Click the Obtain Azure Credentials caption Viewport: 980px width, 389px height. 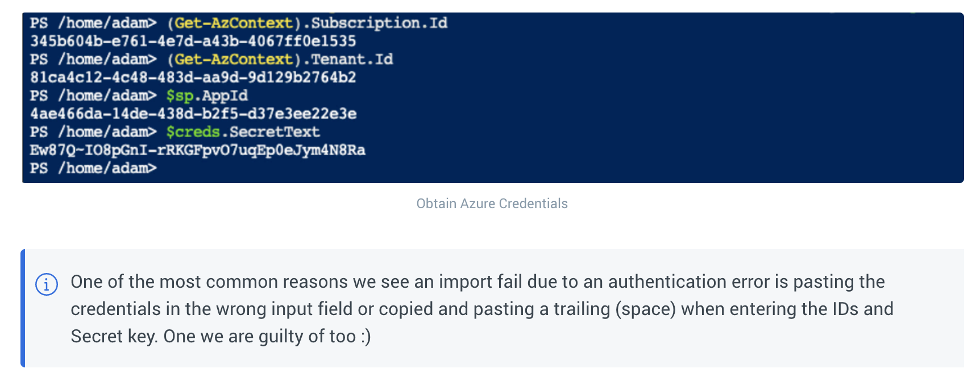(x=492, y=204)
